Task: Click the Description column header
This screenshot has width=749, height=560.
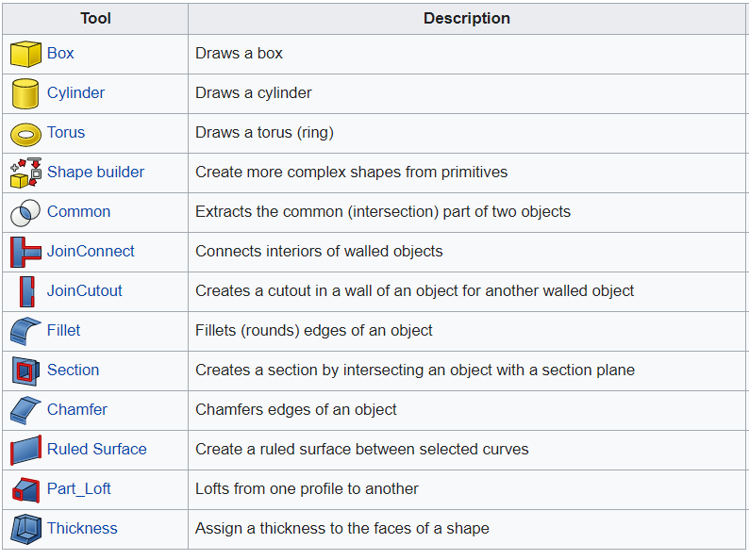Action: pyautogui.click(x=467, y=19)
